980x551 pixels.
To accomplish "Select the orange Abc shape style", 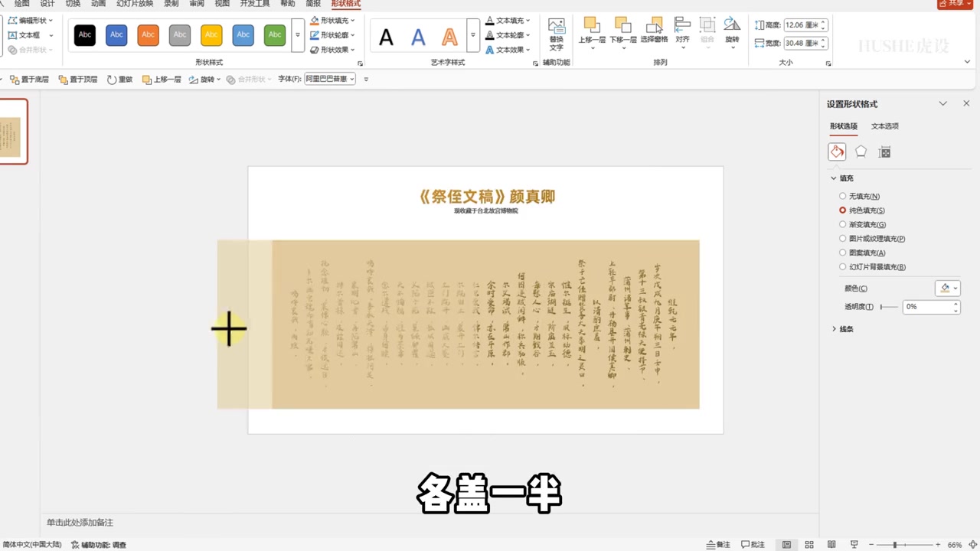I will click(148, 34).
